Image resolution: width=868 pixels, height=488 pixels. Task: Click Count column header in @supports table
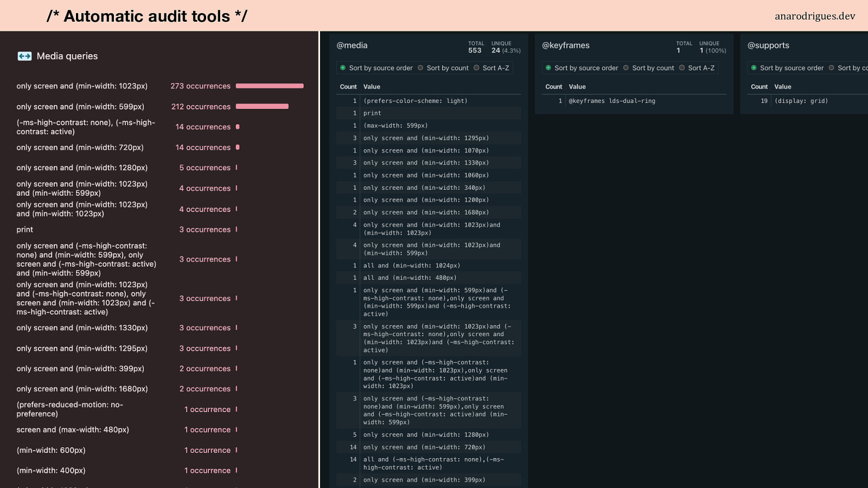point(759,87)
